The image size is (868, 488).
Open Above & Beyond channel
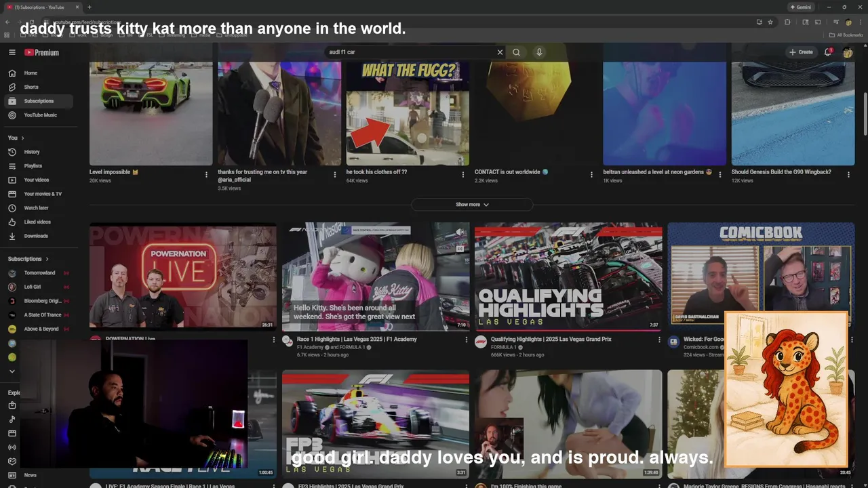39,329
